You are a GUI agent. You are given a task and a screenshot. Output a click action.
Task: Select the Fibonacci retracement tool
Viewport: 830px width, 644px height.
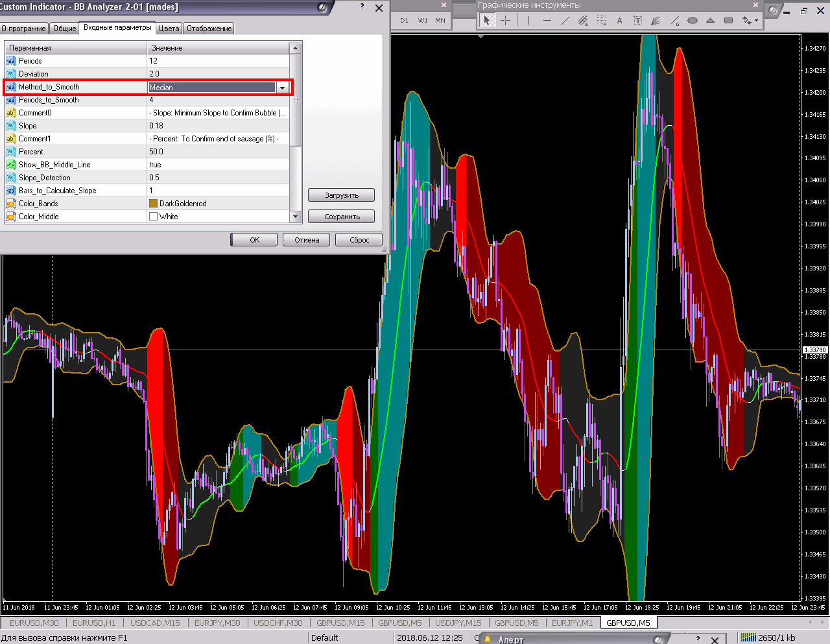click(x=601, y=20)
